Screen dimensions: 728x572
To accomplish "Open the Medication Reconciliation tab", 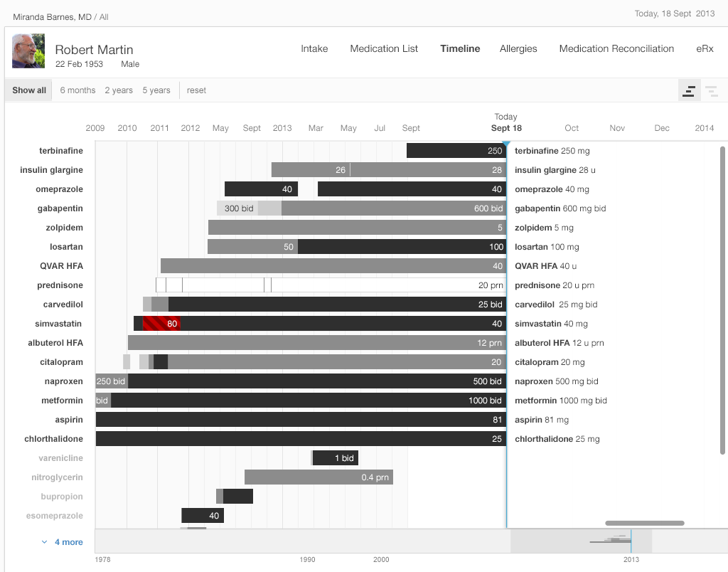I will pos(616,49).
